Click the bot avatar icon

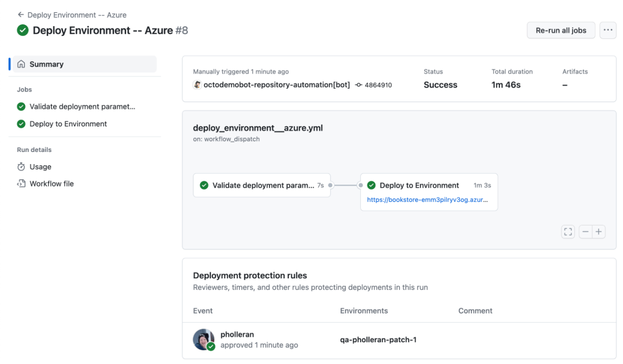click(197, 85)
